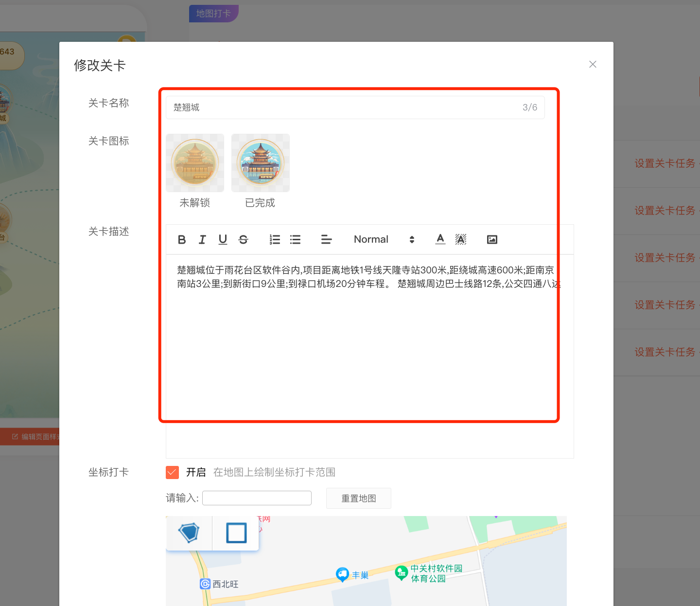Click the 关卡图标 label

point(108,141)
